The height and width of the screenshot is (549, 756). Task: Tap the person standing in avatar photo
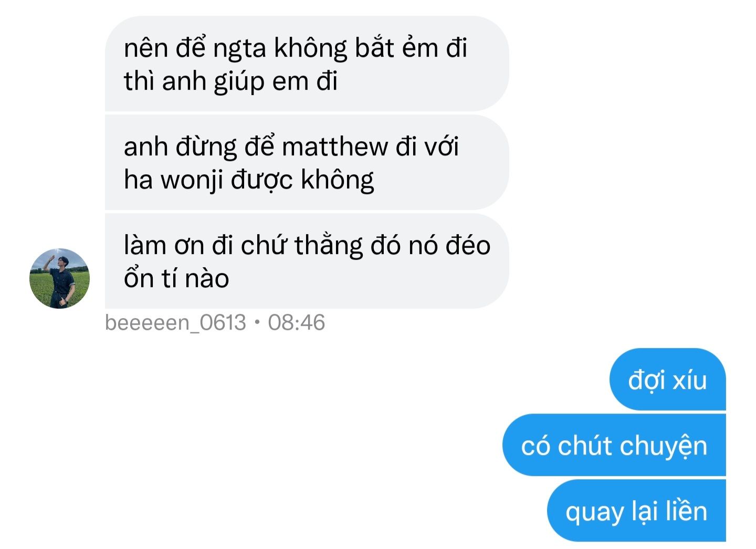(60, 280)
